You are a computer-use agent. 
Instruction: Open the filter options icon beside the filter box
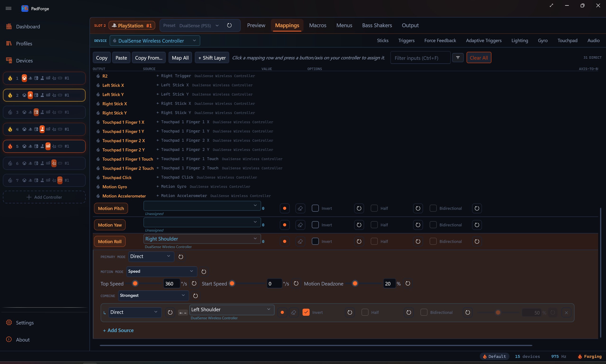point(458,58)
